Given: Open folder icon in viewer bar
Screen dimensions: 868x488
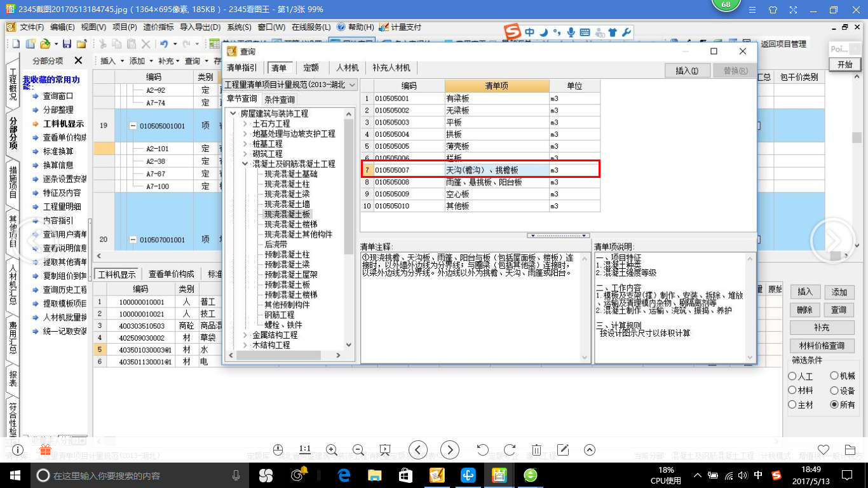Looking at the screenshot, I should (850, 450).
